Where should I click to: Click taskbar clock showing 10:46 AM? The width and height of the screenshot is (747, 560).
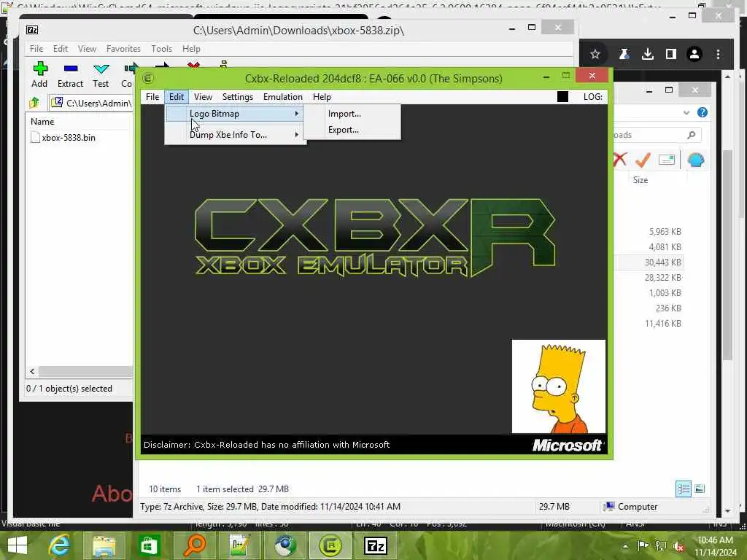coord(715,540)
